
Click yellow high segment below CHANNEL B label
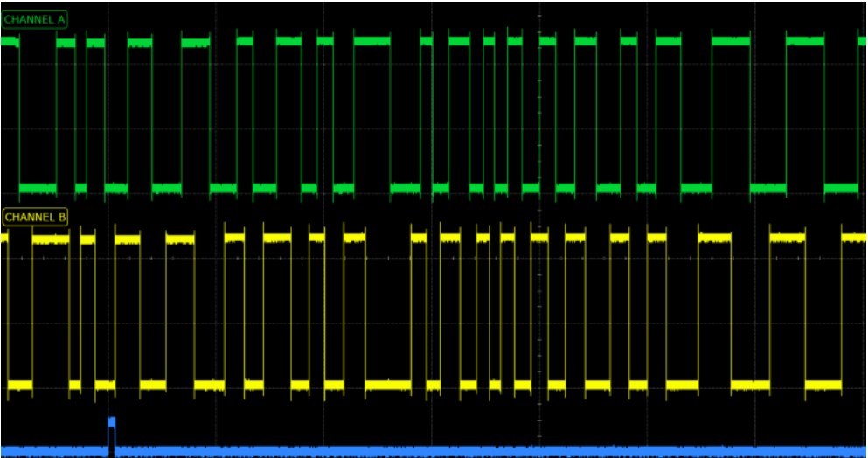pos(51,239)
